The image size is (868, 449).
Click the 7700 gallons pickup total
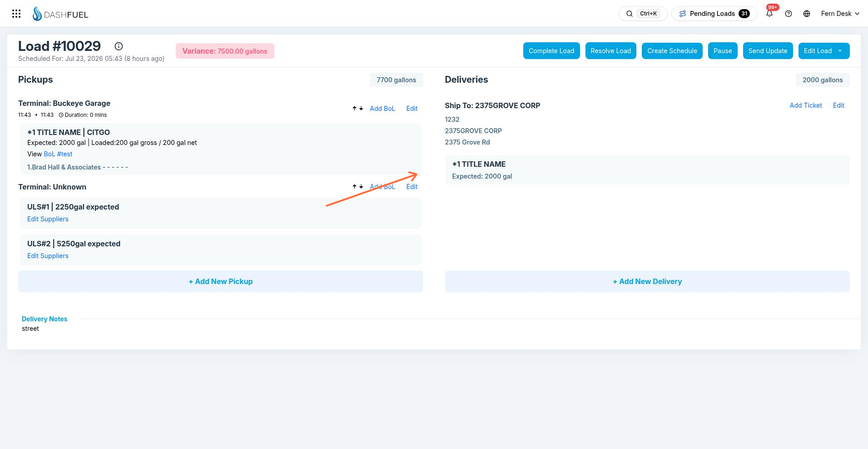[396, 80]
